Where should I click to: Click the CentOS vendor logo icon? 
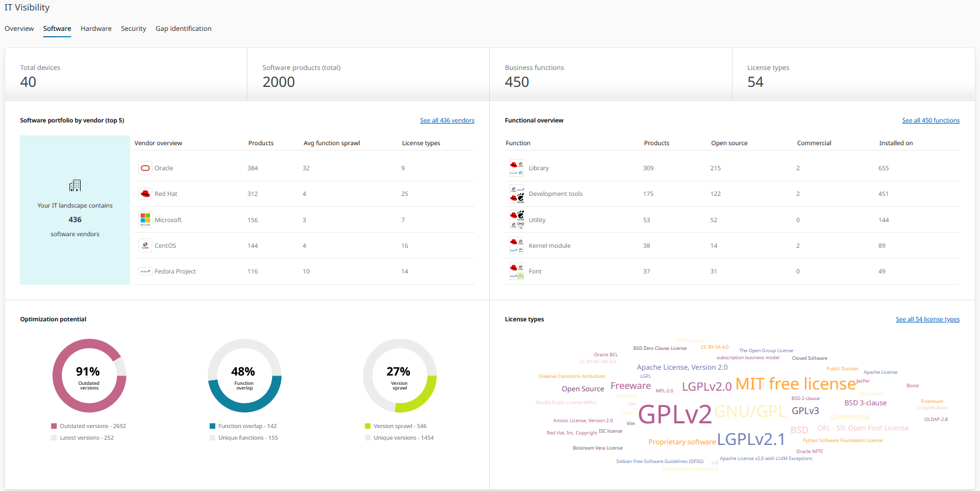145,246
